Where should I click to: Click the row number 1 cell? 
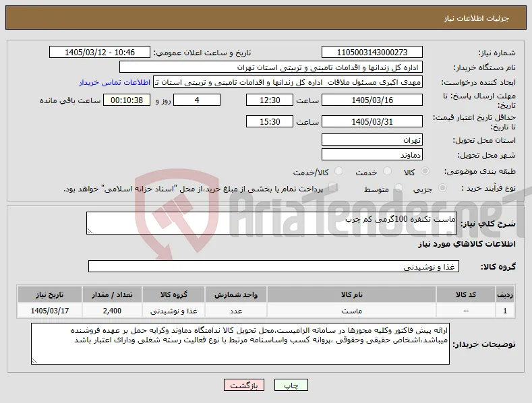pyautogui.click(x=505, y=311)
